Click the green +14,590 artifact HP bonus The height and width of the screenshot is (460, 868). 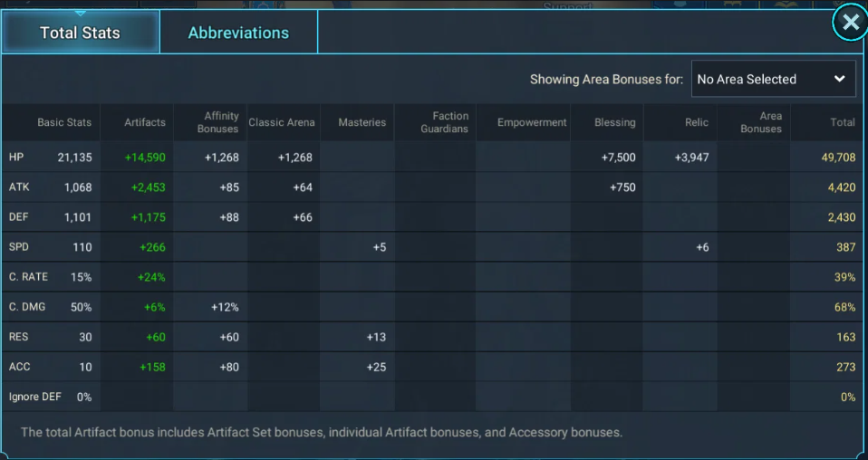[145, 158]
